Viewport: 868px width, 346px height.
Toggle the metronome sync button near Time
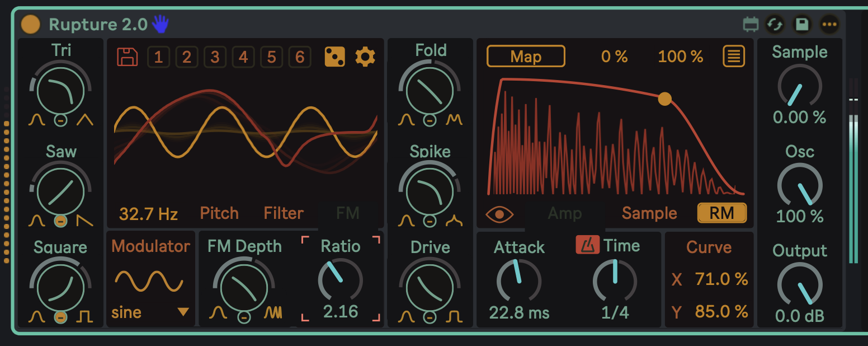pyautogui.click(x=587, y=245)
